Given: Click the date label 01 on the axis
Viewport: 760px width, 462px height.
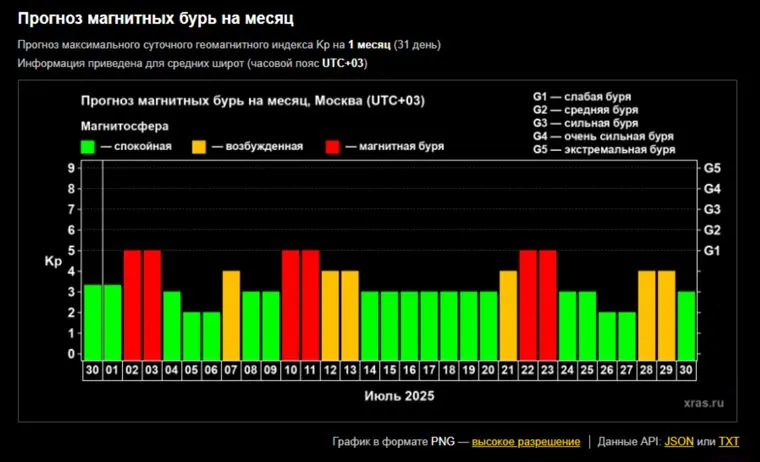Looking at the screenshot, I should 112,370.
